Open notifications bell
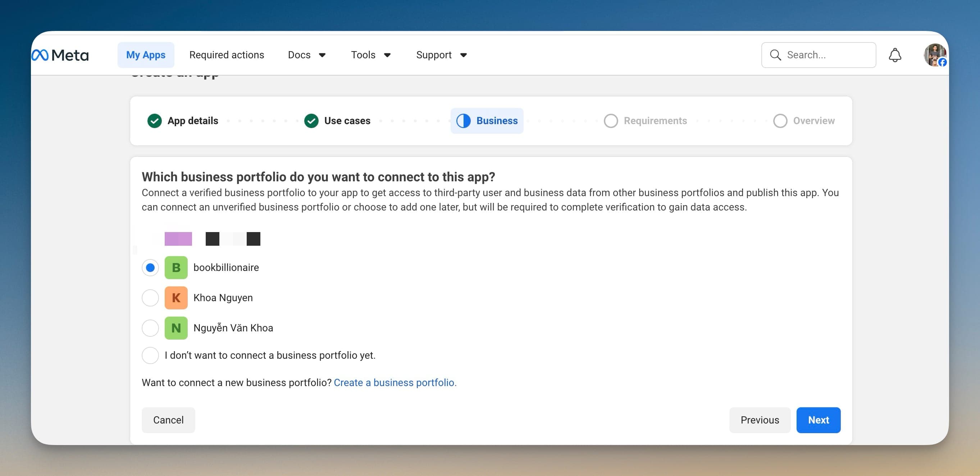The width and height of the screenshot is (980, 476). point(895,55)
